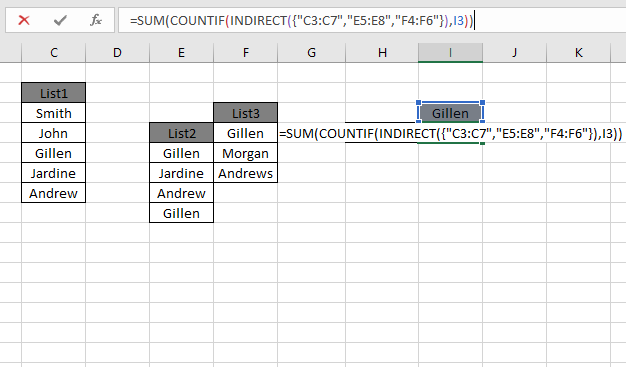
Task: Select column F header
Action: [x=246, y=53]
